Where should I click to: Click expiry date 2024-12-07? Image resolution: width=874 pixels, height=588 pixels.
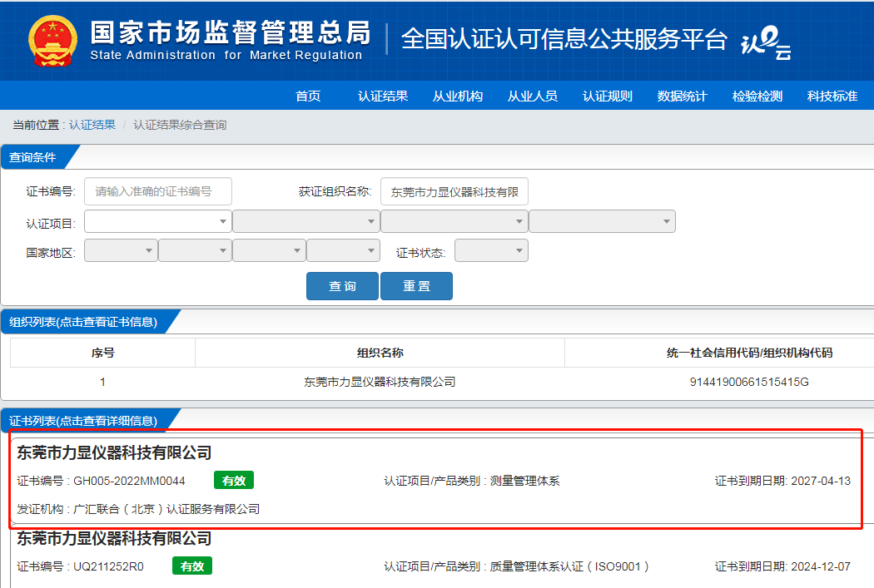point(821,566)
